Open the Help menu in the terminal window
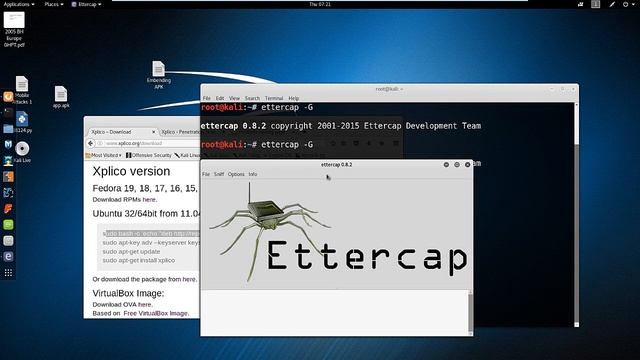 tap(294, 98)
